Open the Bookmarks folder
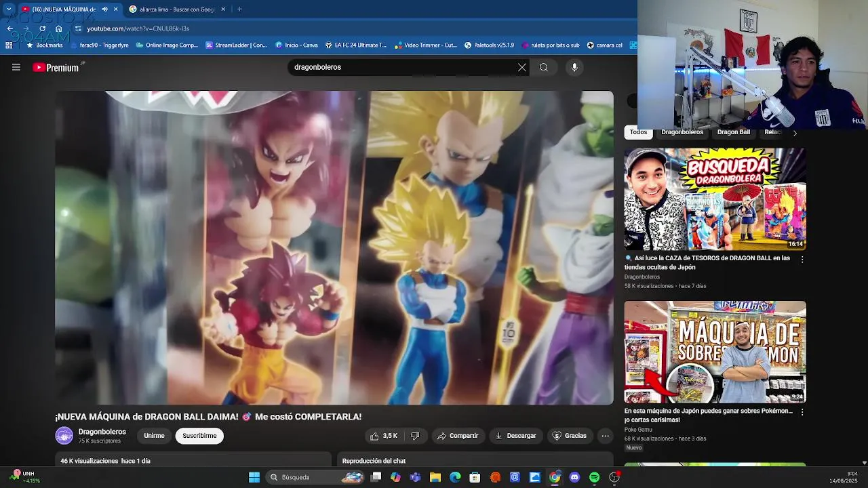Image resolution: width=868 pixels, height=488 pixels. tap(44, 45)
